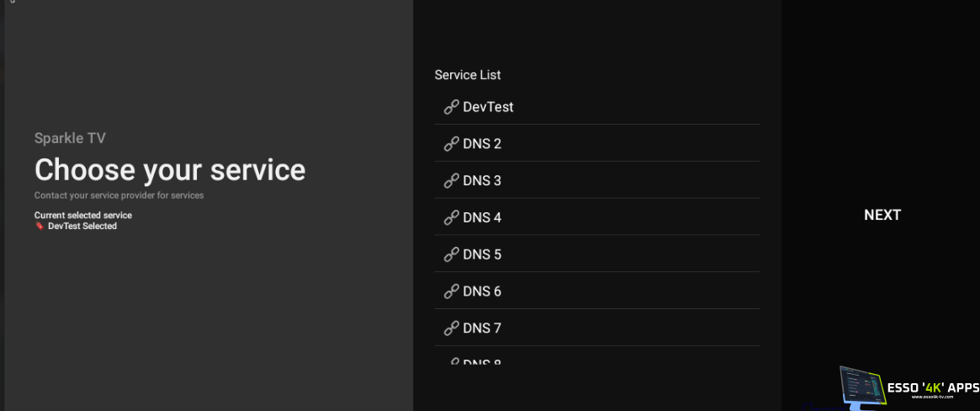The width and height of the screenshot is (980, 411).
Task: Choose DNS 5 service label
Action: [x=482, y=254]
